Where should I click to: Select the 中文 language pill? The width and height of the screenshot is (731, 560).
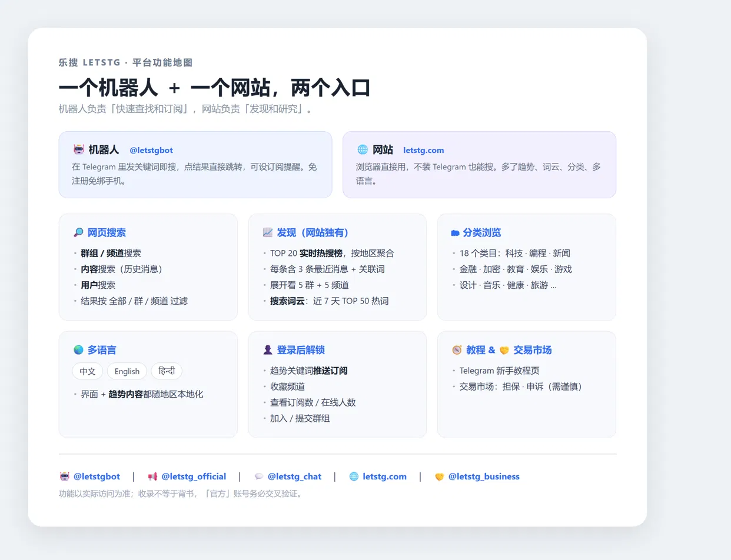88,371
